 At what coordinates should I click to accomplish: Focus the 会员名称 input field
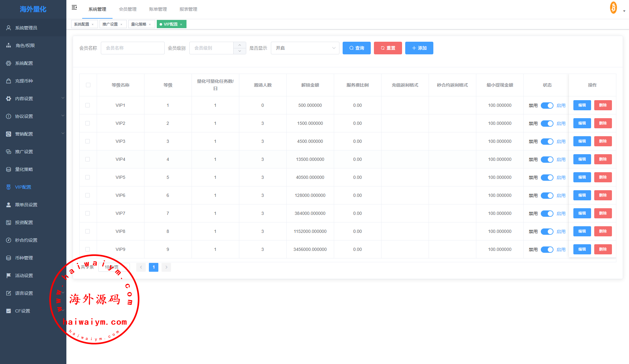132,48
